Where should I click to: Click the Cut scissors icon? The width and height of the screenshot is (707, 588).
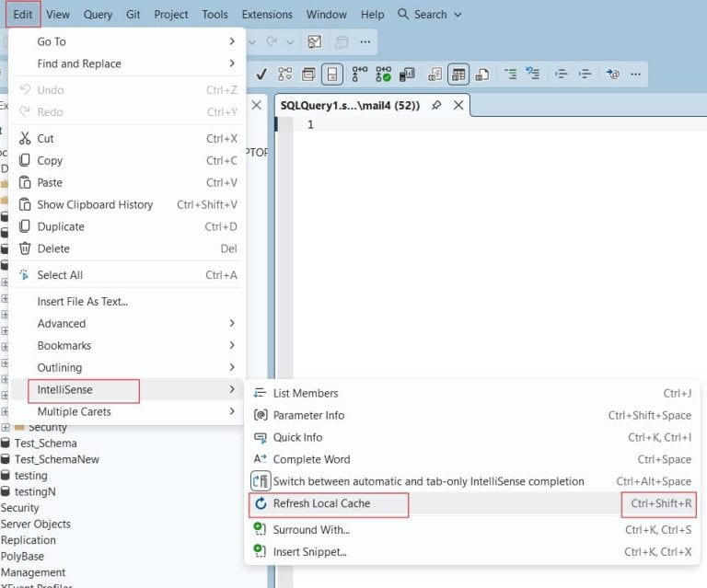(x=25, y=138)
